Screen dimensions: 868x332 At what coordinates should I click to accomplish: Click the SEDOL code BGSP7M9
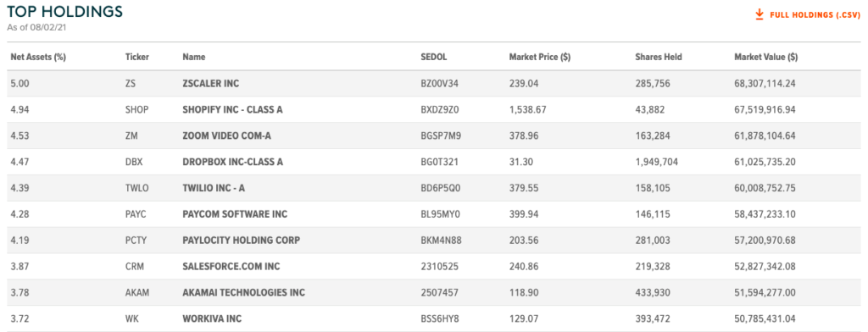click(441, 136)
